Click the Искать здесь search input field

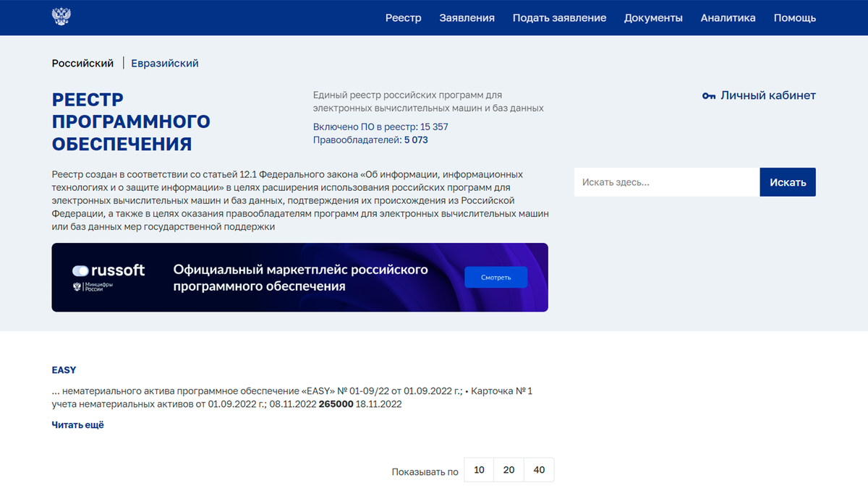coord(666,181)
